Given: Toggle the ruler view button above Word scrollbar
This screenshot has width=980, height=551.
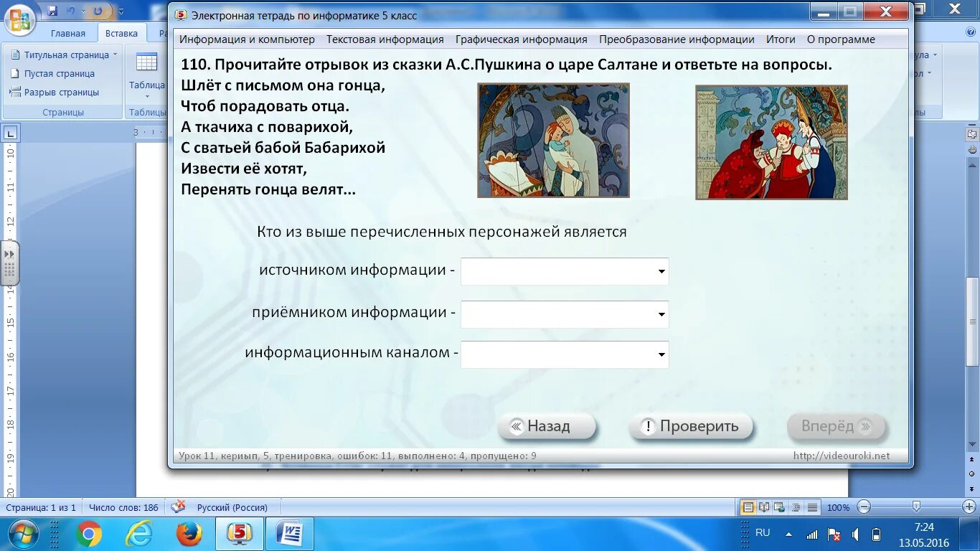Looking at the screenshot, I should [x=972, y=133].
